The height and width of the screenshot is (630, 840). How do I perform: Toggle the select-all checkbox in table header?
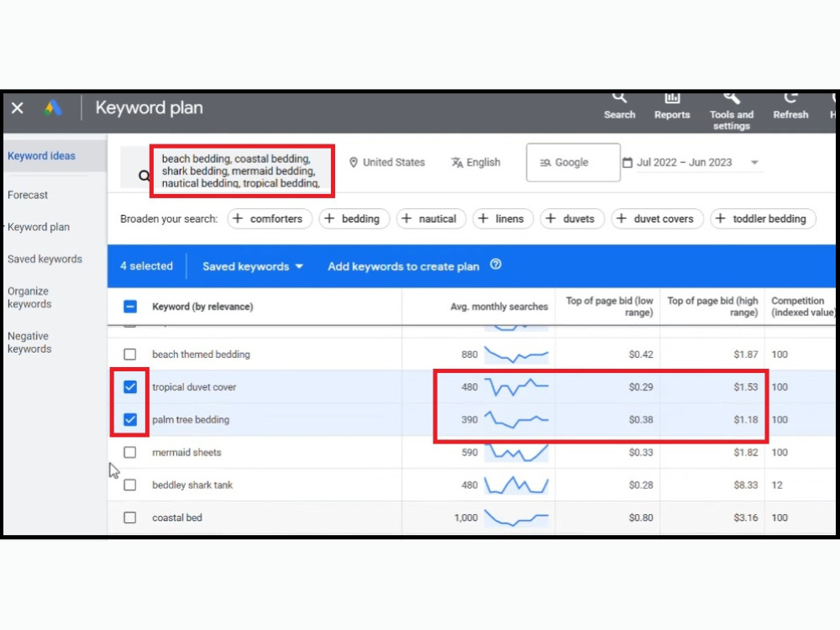point(129,307)
